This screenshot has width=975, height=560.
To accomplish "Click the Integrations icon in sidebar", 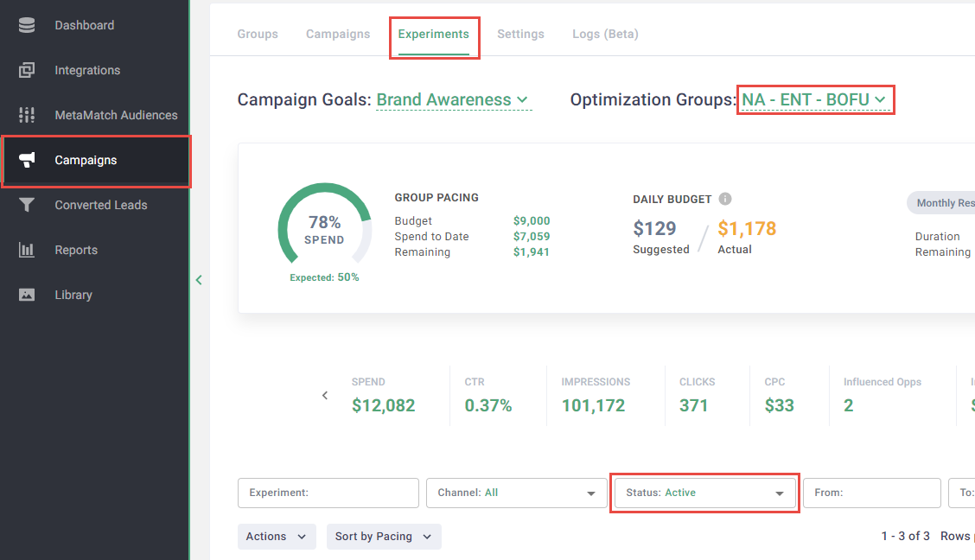I will (x=27, y=70).
